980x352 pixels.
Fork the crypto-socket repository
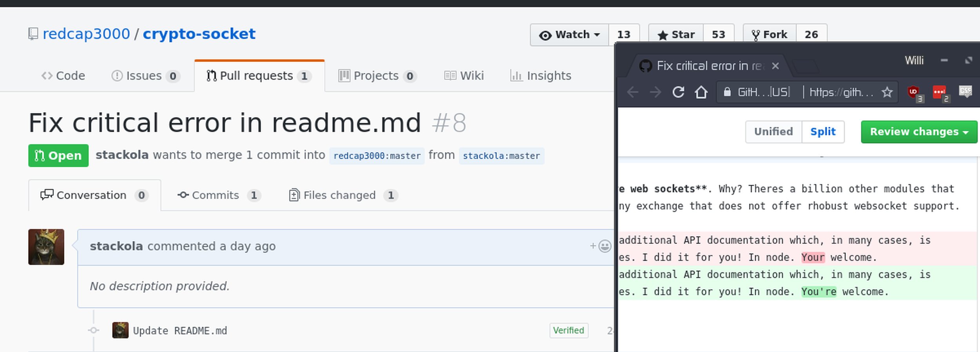click(x=769, y=35)
